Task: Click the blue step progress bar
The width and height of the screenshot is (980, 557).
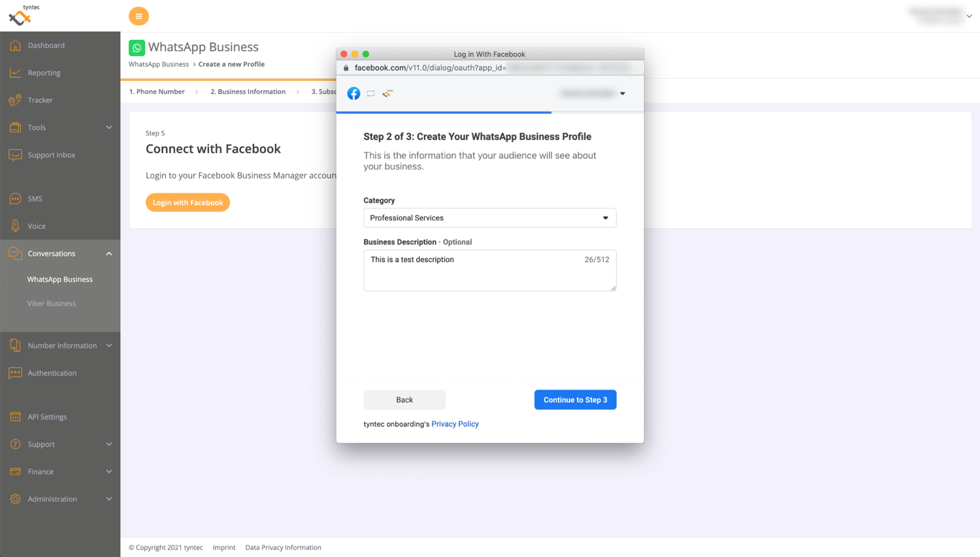Action: tap(444, 112)
